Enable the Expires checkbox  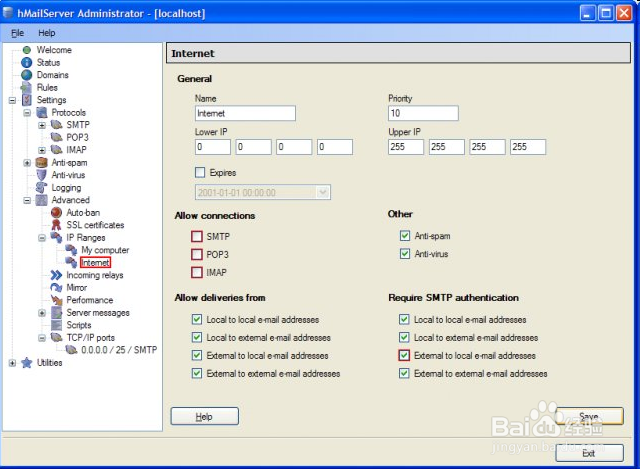pos(200,172)
